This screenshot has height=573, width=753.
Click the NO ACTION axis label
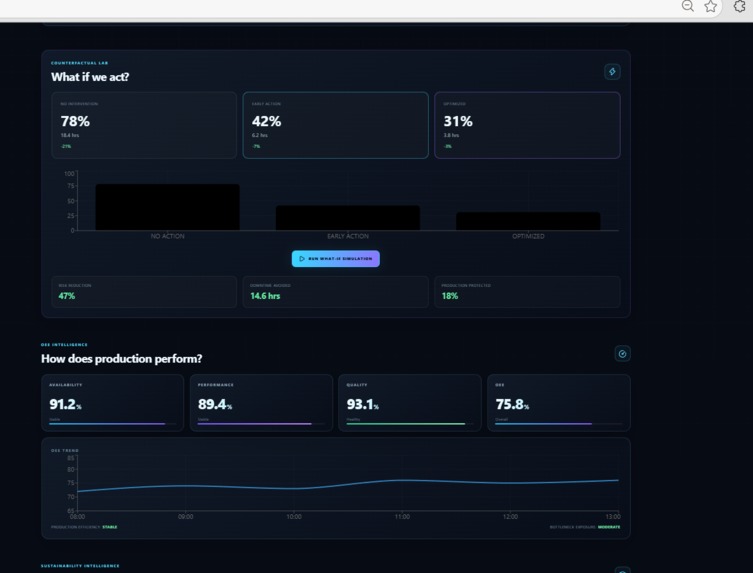point(168,236)
